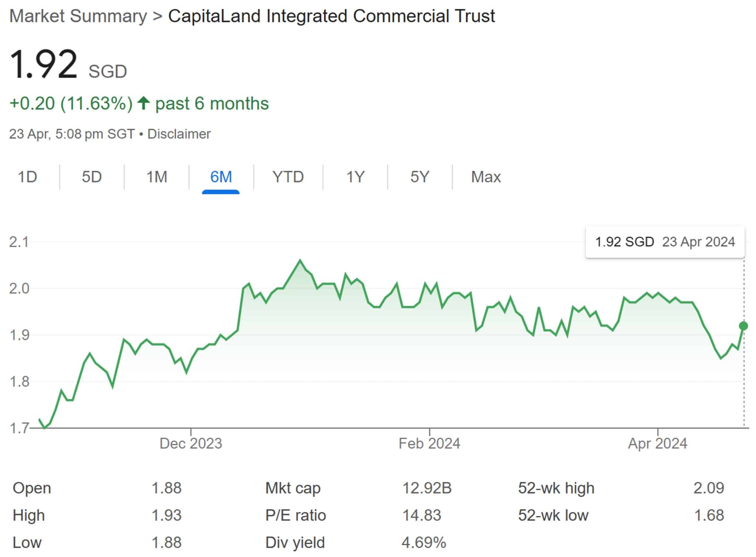This screenshot has width=756, height=557.
Task: Open the Max range chart
Action: click(x=486, y=177)
